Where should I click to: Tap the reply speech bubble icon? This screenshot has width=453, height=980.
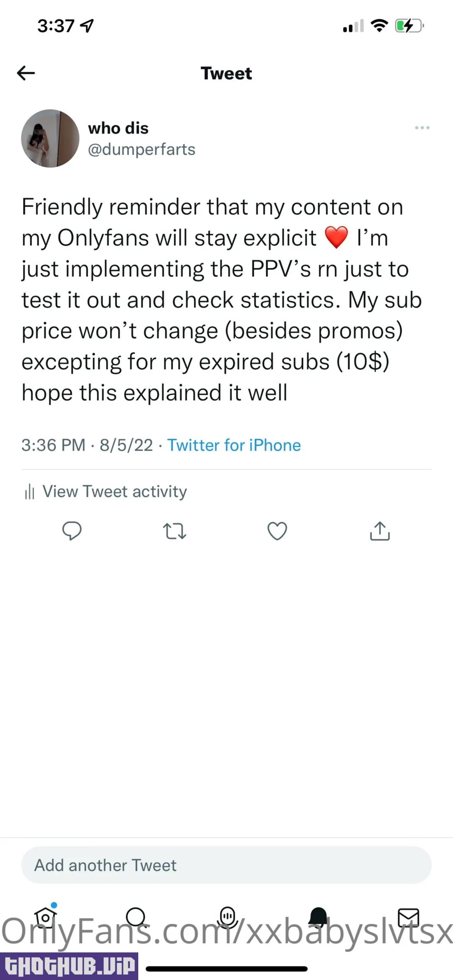72,531
